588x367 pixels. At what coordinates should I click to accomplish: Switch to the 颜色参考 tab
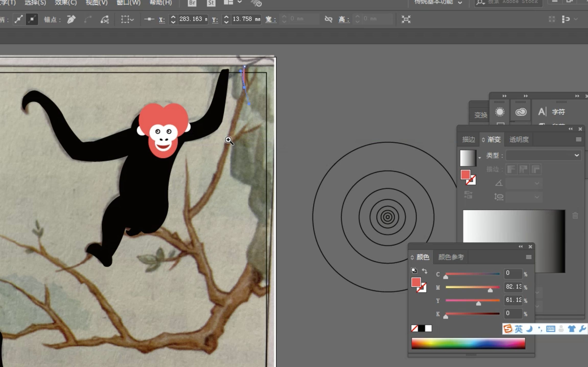(451, 257)
